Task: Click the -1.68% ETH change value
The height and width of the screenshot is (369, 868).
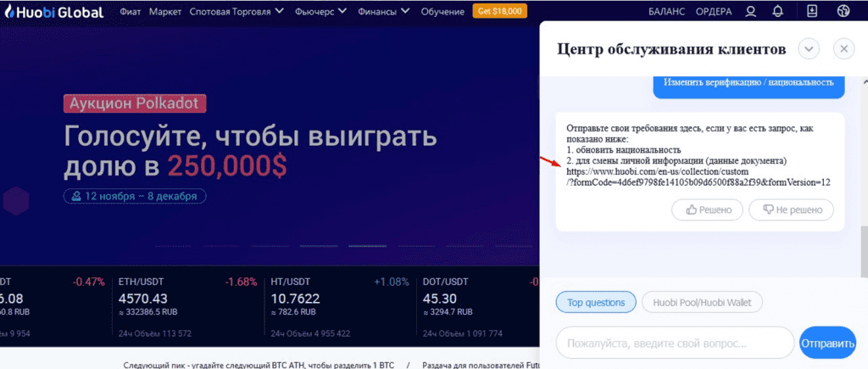Action: coord(241,282)
